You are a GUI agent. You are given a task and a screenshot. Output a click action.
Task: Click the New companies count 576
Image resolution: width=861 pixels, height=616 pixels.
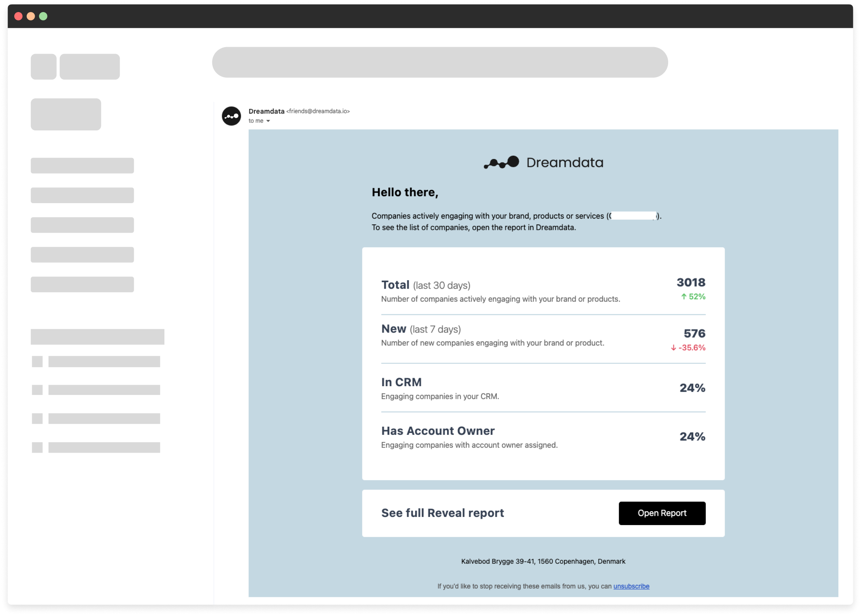coord(694,334)
